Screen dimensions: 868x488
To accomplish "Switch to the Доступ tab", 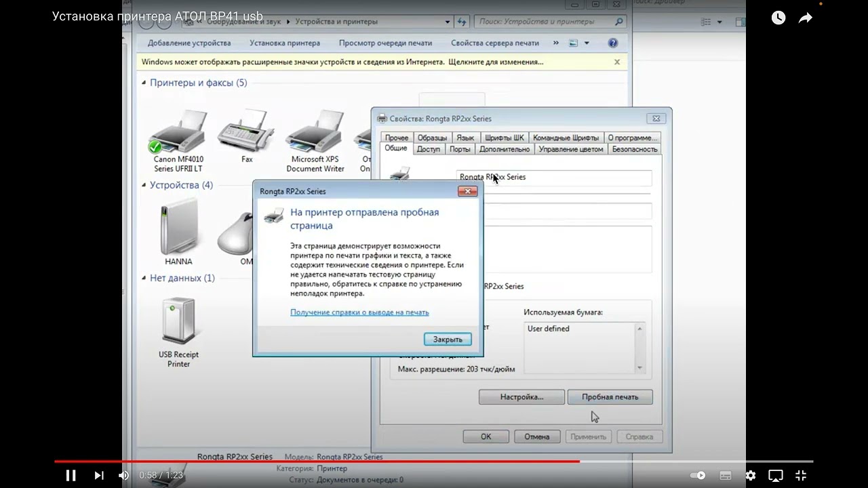I will point(429,149).
